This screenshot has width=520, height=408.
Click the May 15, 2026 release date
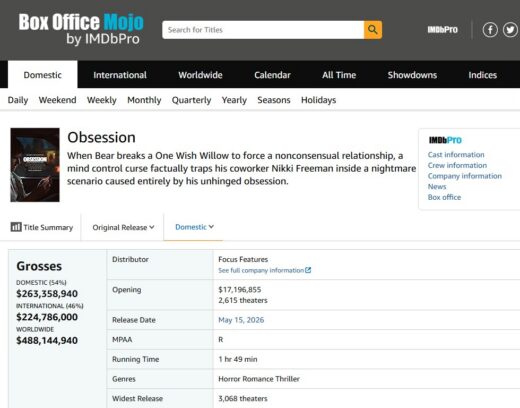pos(241,320)
